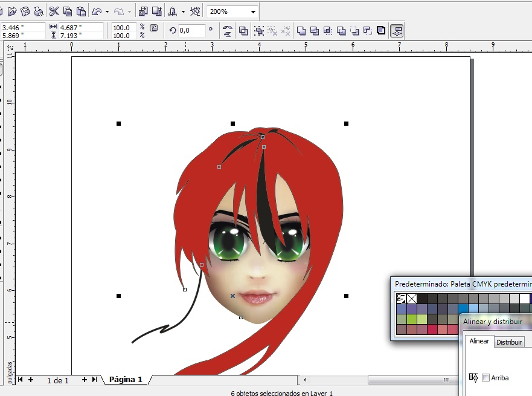The height and width of the screenshot is (396, 532).
Task: Click the top-center selection handle
Action: coord(232,123)
